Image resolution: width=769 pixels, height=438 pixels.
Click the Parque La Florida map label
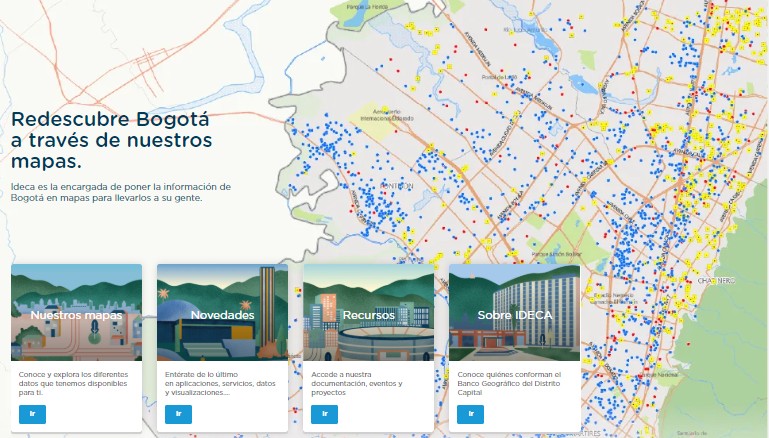click(367, 7)
